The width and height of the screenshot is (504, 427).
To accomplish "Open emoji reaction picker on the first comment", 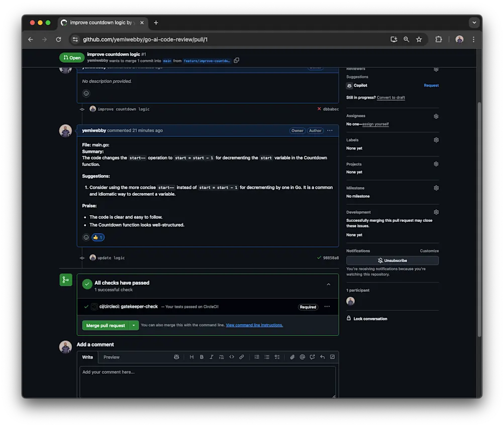I will pyautogui.click(x=86, y=93).
